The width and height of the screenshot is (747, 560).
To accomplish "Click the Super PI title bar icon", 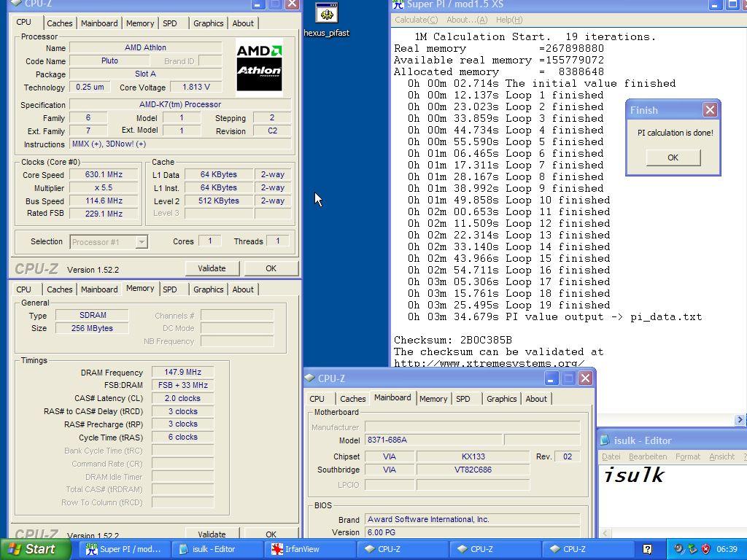I will (x=398, y=4).
